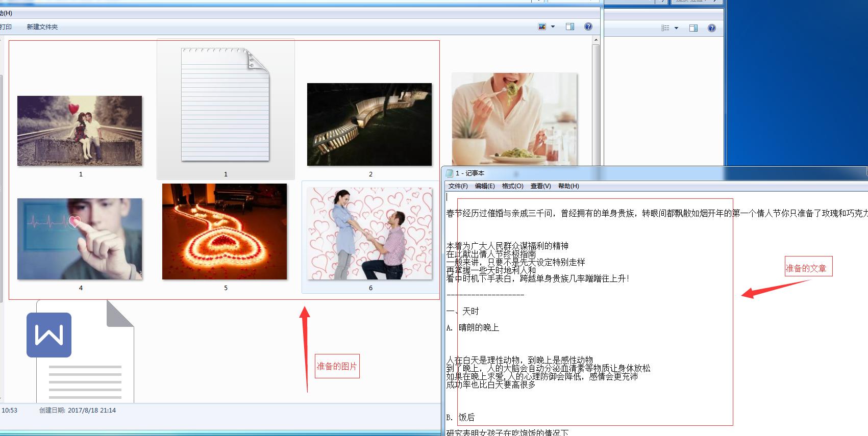Click the Notepad title bar icon
The height and width of the screenshot is (436, 868).
449,173
